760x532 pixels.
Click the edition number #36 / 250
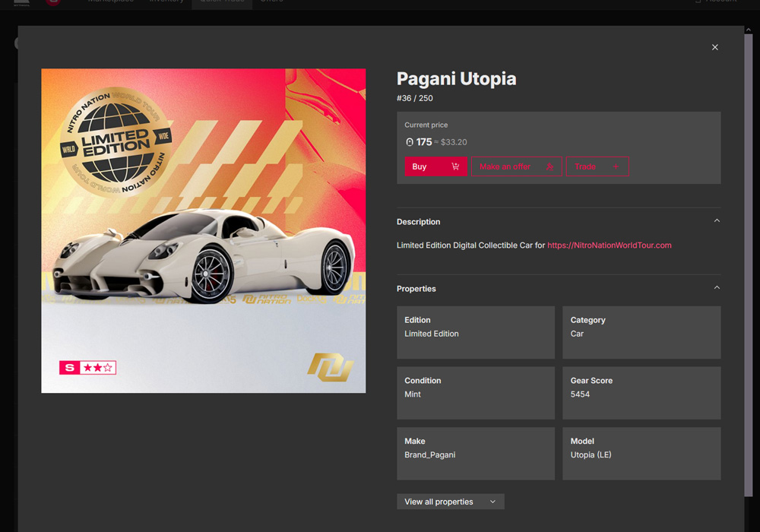414,98
